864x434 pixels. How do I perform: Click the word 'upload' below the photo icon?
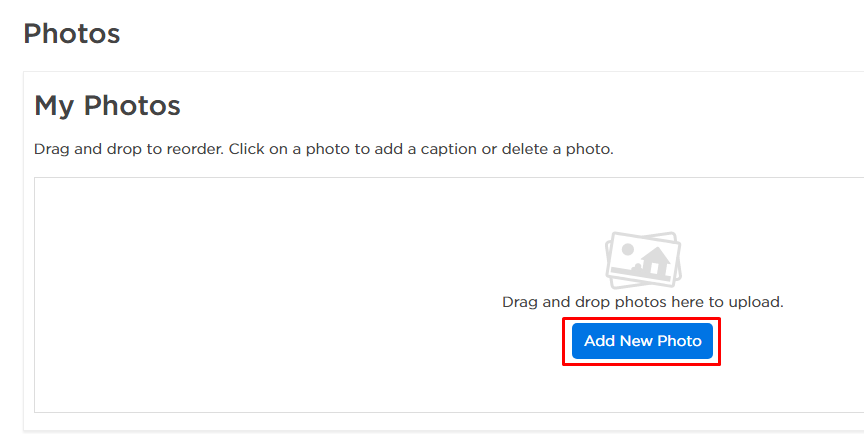(756, 301)
